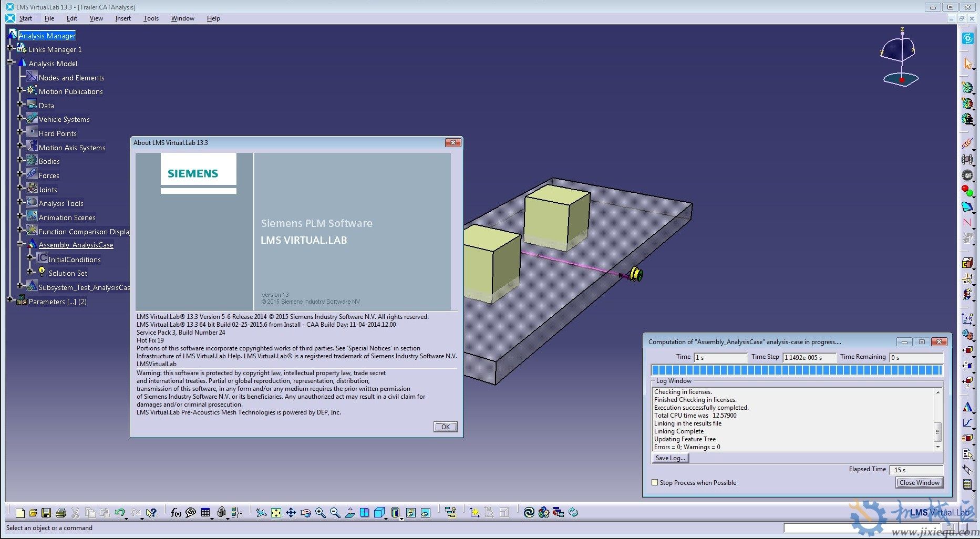980x539 pixels.
Task: Click OK in the About dialog
Action: pos(445,426)
